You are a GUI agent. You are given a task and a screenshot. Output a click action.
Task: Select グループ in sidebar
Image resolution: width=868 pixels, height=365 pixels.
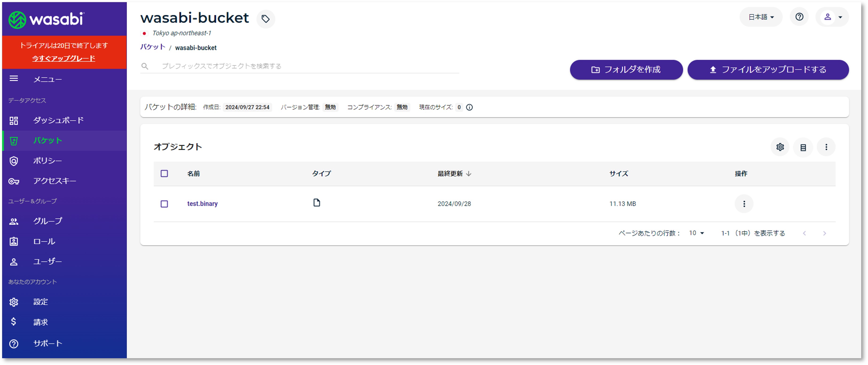47,221
